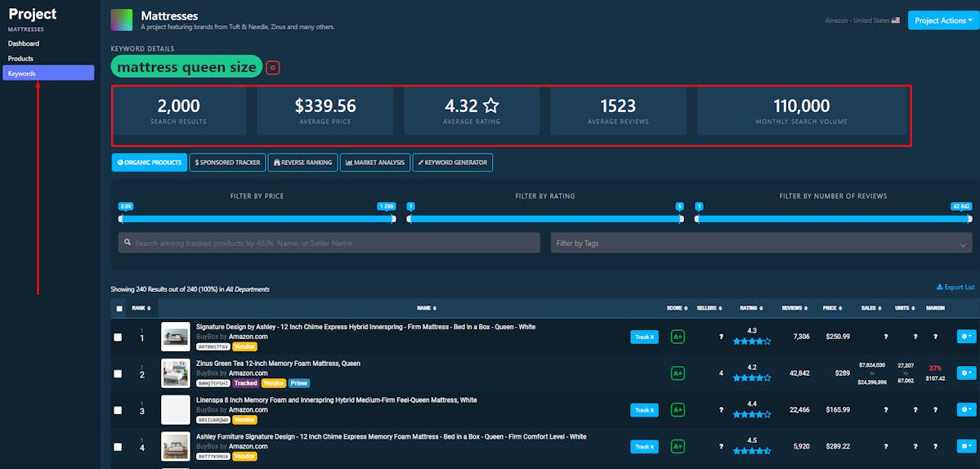980x469 pixels.
Task: Switch to Reverse Ranking tab
Action: click(x=302, y=163)
